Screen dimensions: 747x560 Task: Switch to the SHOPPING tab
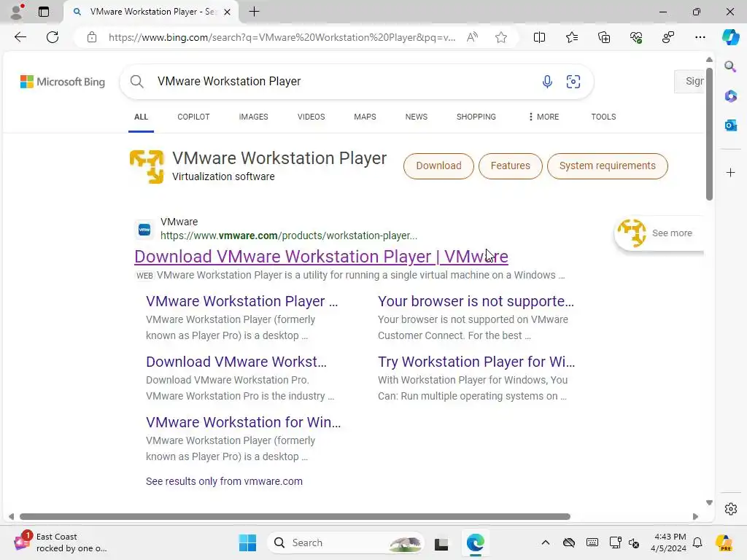pos(476,117)
